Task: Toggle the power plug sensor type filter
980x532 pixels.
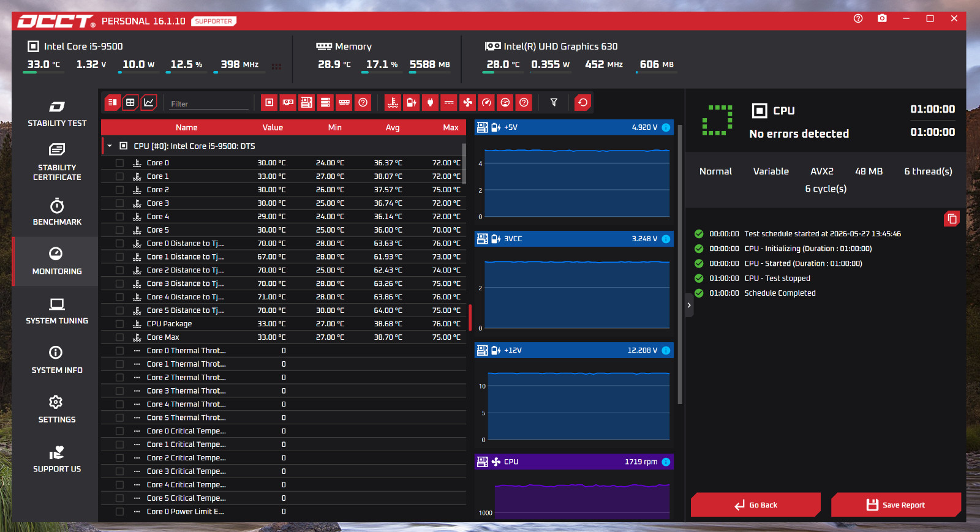Action: tap(430, 103)
